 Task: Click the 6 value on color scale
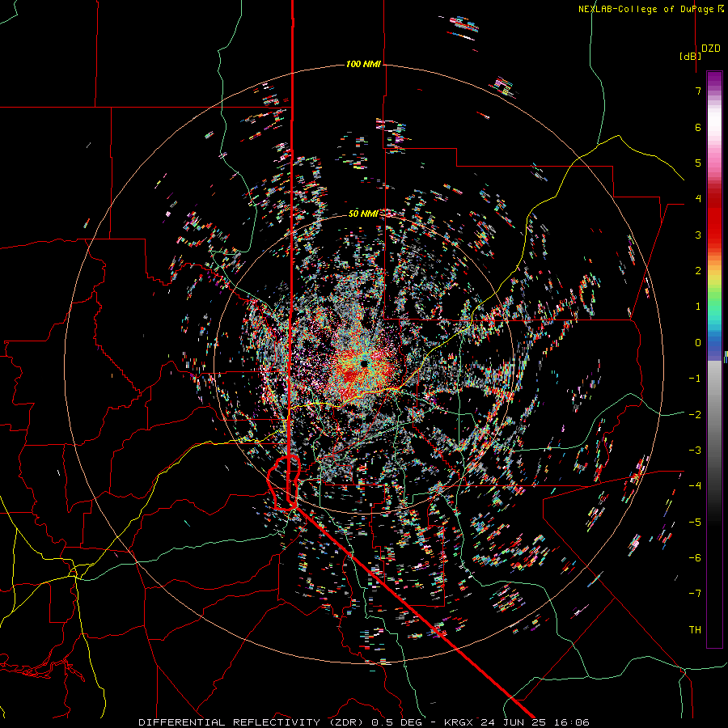pos(698,127)
